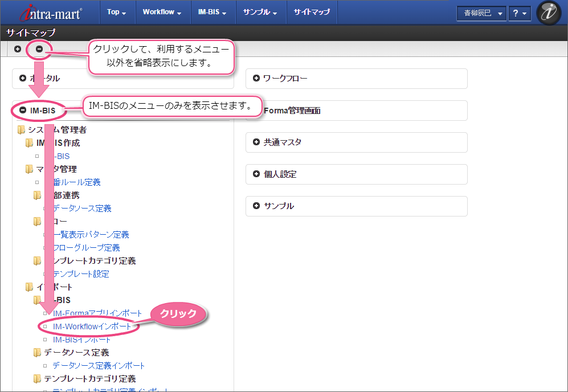The width and height of the screenshot is (568, 392).
Task: Open the データソース定義 link under 外部連携
Action: pyautogui.click(x=82, y=209)
